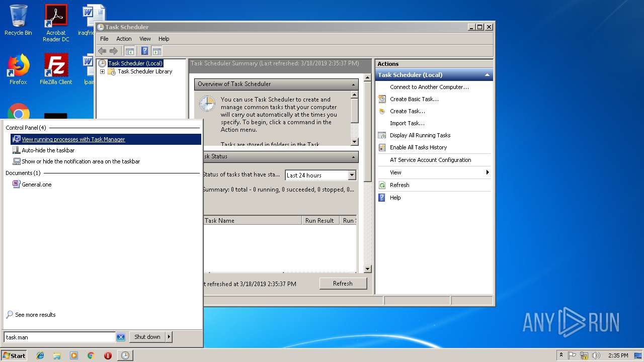Click the Auto-hide the taskbar result icon
Image resolution: width=644 pixels, height=362 pixels.
point(17,150)
